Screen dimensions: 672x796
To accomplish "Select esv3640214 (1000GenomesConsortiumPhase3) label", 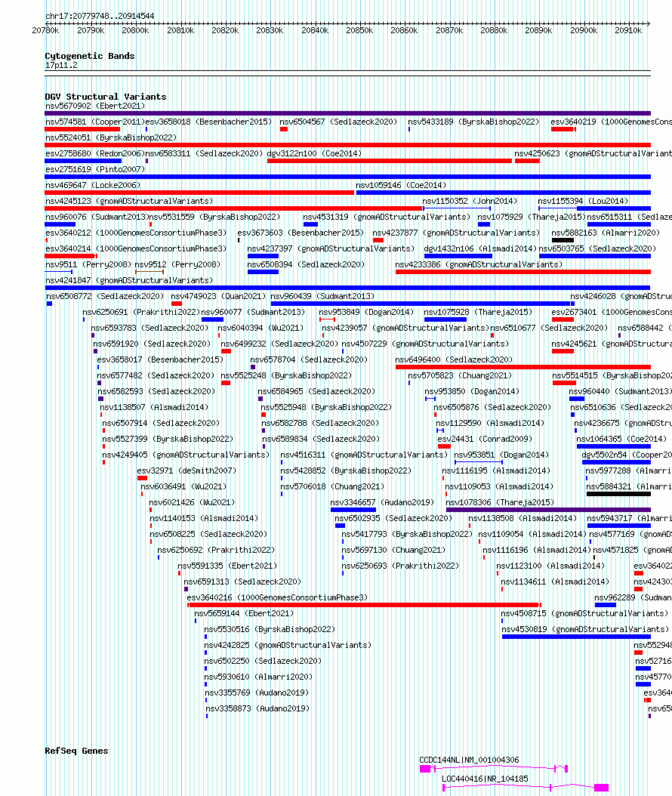I will click(136, 248).
